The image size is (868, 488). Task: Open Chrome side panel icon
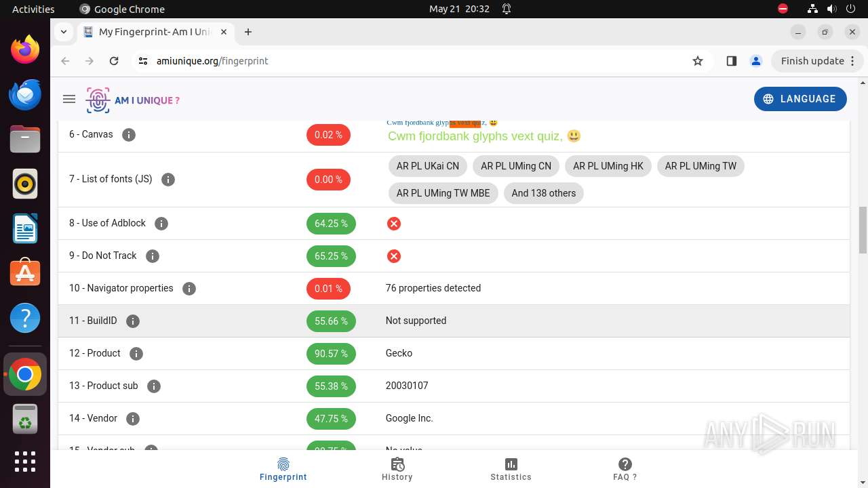[x=731, y=61]
